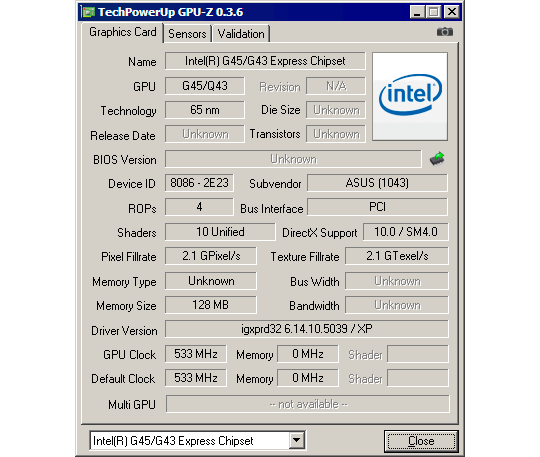Click the Bus Interface PCI field

377,207
